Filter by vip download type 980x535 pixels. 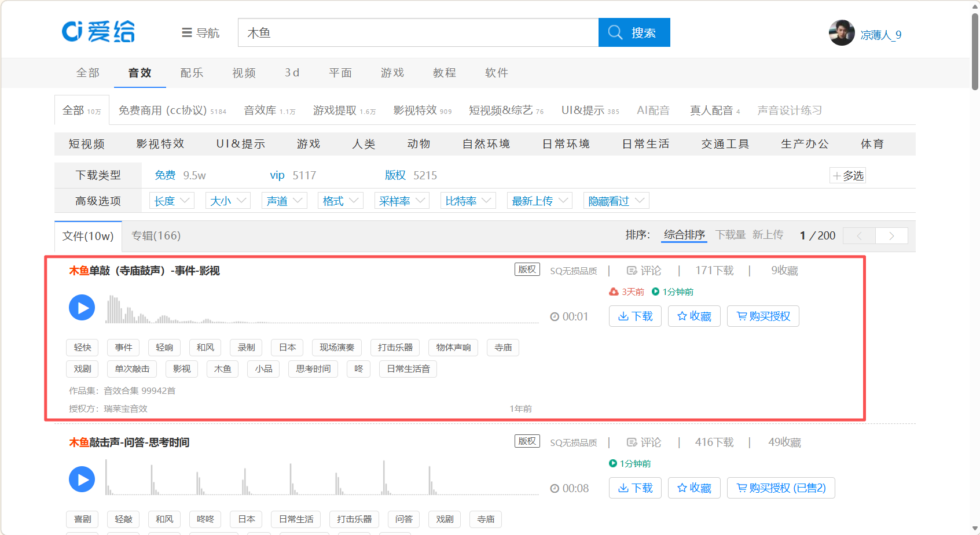tap(277, 175)
